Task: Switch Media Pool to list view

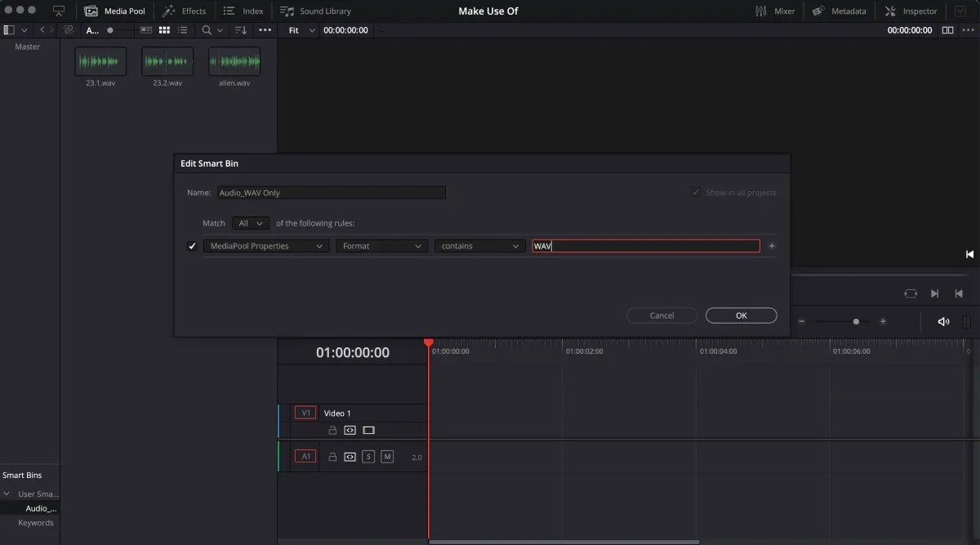Action: click(181, 29)
